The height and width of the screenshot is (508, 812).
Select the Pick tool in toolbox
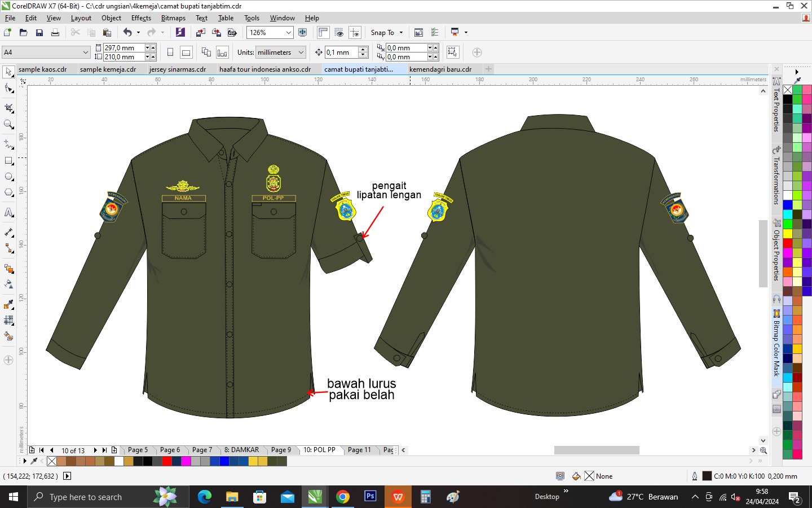[8, 72]
